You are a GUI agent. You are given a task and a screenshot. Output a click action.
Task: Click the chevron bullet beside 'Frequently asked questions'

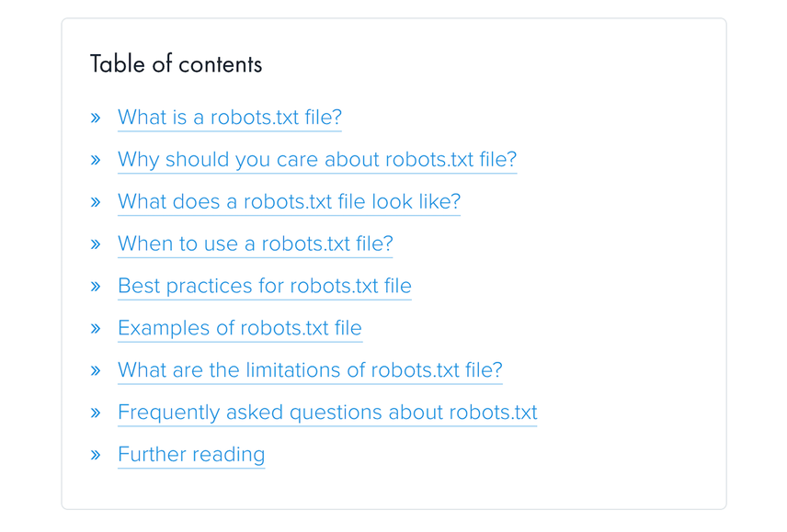(x=96, y=413)
